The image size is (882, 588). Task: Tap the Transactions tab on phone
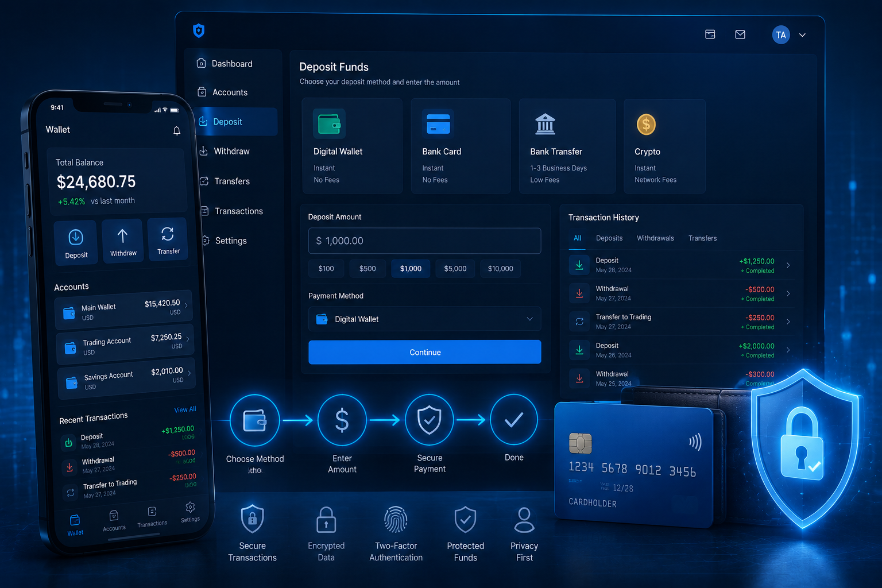click(x=152, y=516)
